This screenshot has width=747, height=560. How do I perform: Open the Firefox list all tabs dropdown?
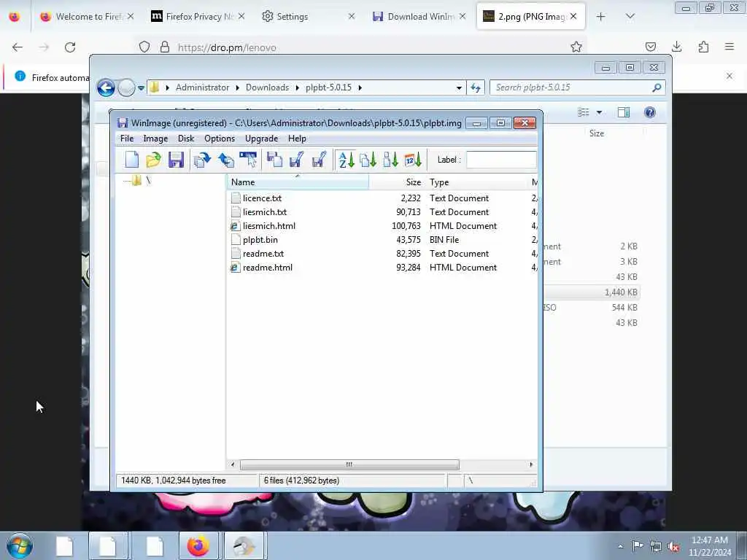630,17
